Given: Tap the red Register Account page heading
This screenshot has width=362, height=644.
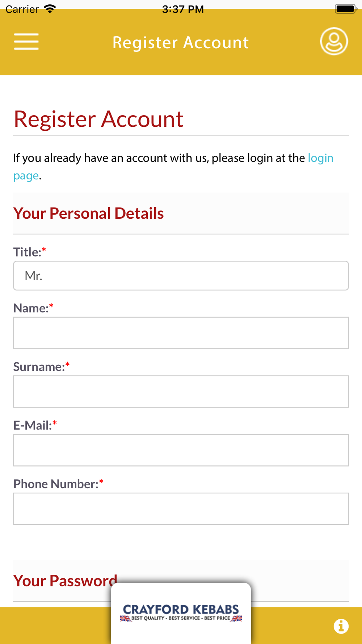Looking at the screenshot, I should click(x=98, y=119).
